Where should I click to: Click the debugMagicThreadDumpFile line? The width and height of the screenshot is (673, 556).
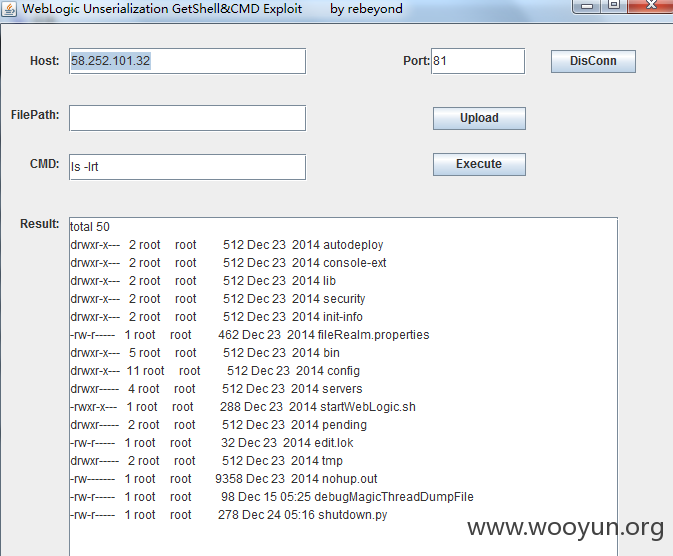click(272, 497)
